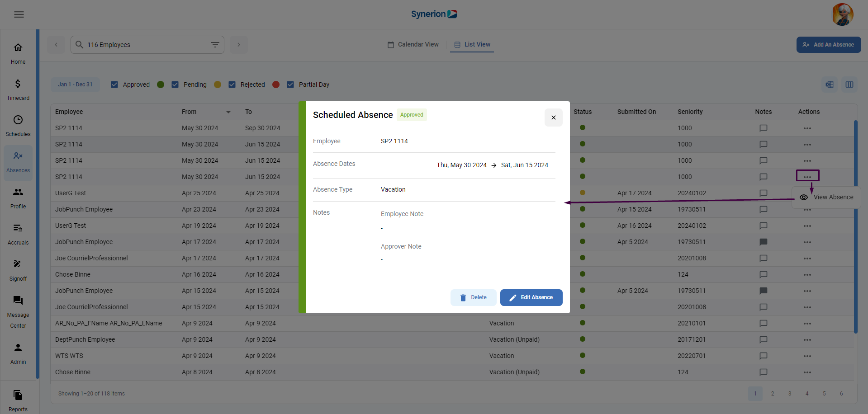Click the user avatar picture
The height and width of the screenshot is (414, 868).
click(x=843, y=14)
